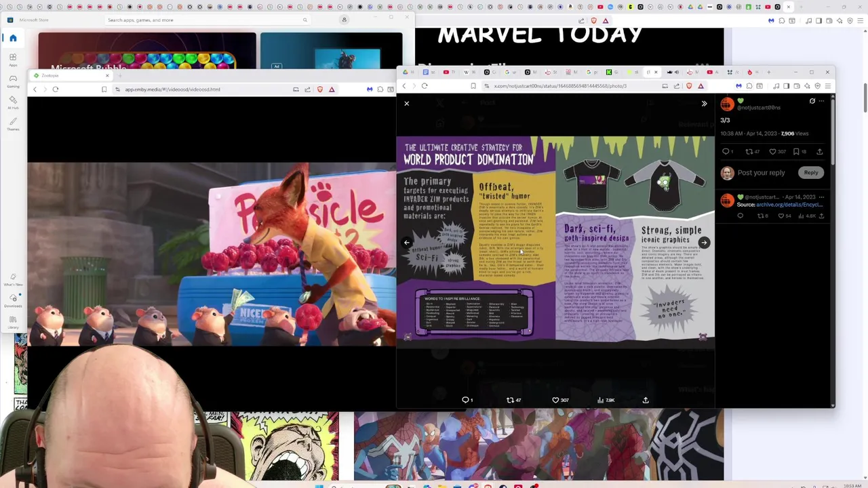Open @notjustcart00ns profile handle
Image resolution: width=868 pixels, height=488 pixels.
(x=758, y=107)
